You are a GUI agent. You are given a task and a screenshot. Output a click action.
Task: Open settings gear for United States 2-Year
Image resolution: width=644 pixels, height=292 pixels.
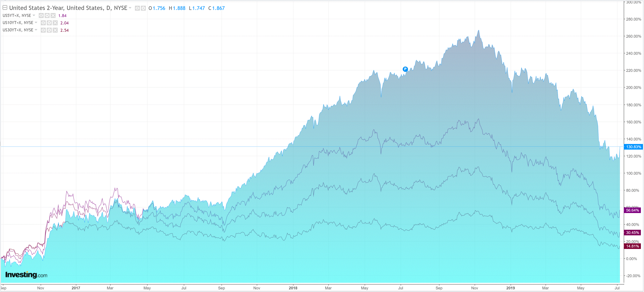pyautogui.click(x=143, y=8)
